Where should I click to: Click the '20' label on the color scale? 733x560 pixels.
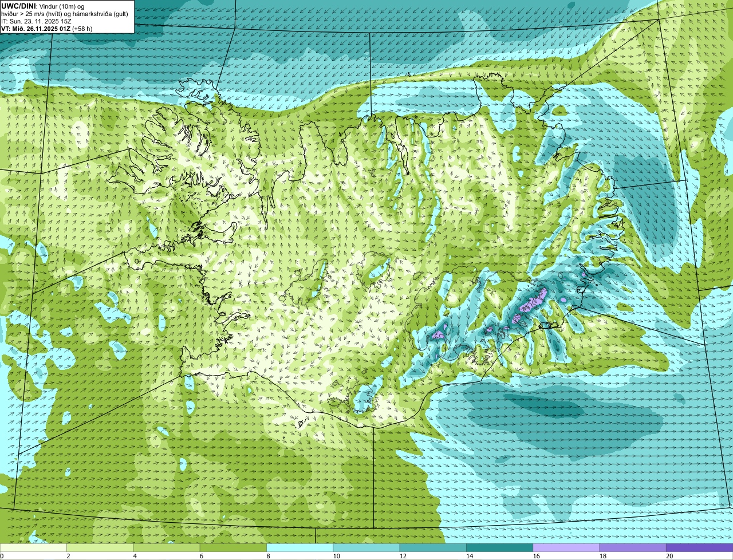click(x=669, y=556)
